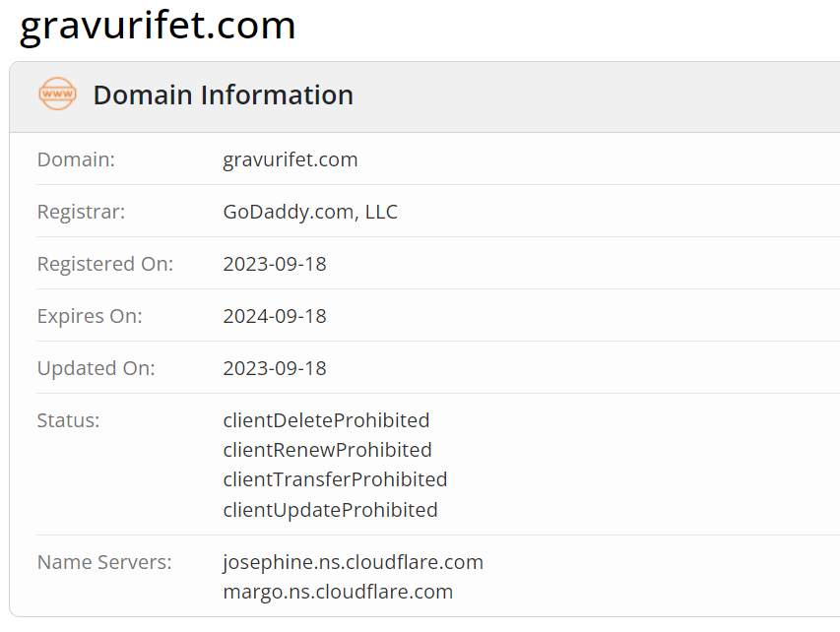Click the domain value gravurifet.com

pos(291,159)
